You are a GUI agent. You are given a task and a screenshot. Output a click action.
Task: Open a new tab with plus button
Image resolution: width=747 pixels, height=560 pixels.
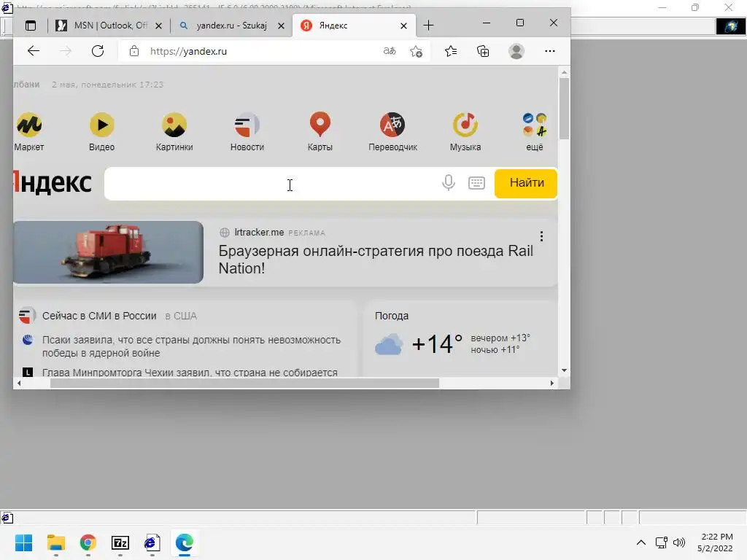pos(428,26)
